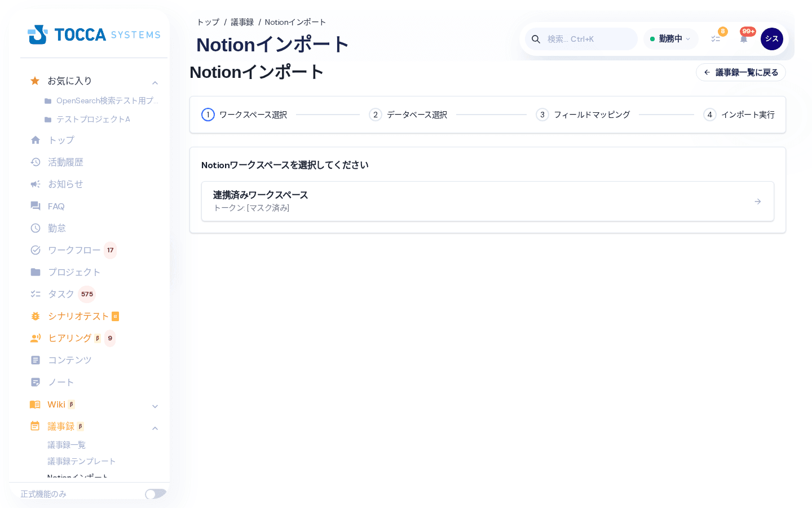Screen dimensions: 812x508
Task: Open お知らせ in the sidebar
Action: point(65,184)
